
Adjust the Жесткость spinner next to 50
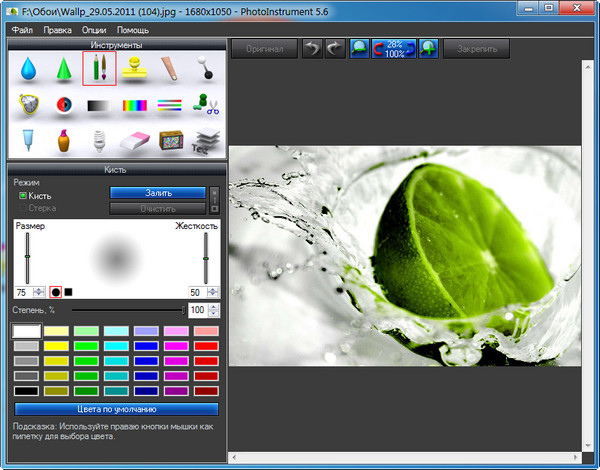point(213,289)
